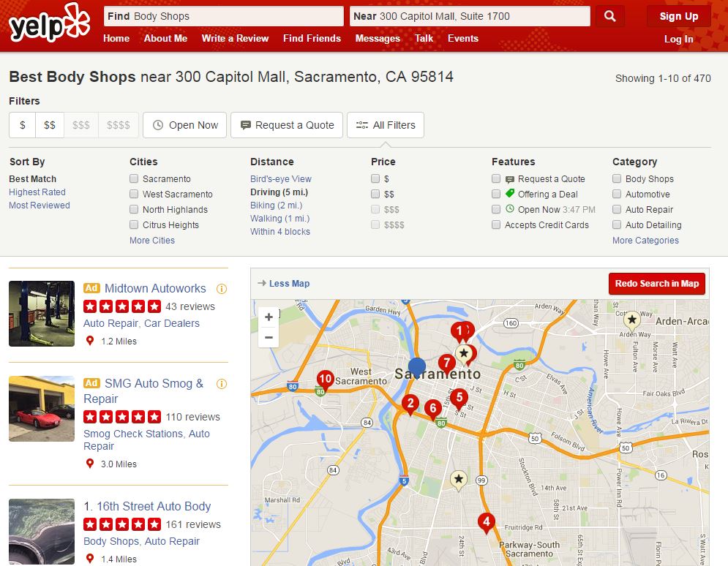Click the Near location input field

[x=470, y=16]
